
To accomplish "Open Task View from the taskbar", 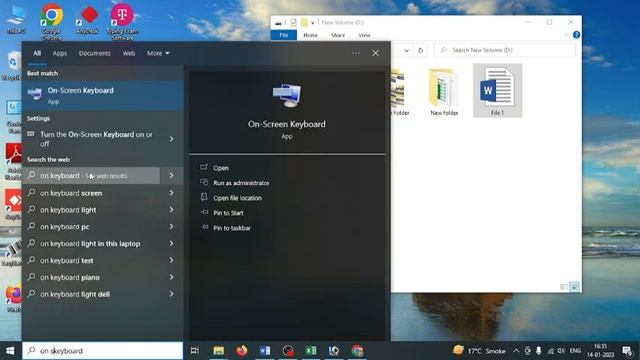I will 195,351.
